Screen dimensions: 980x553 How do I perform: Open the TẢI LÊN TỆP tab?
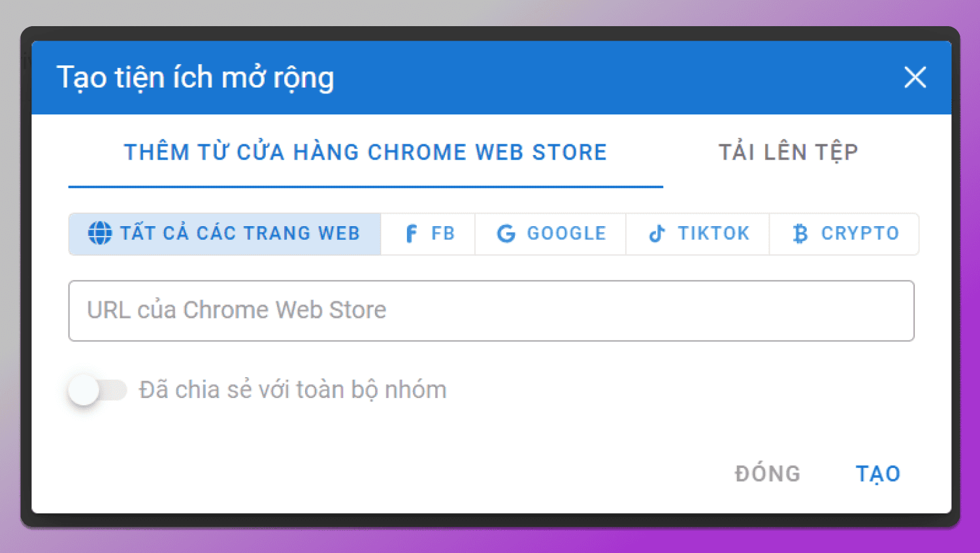point(789,152)
